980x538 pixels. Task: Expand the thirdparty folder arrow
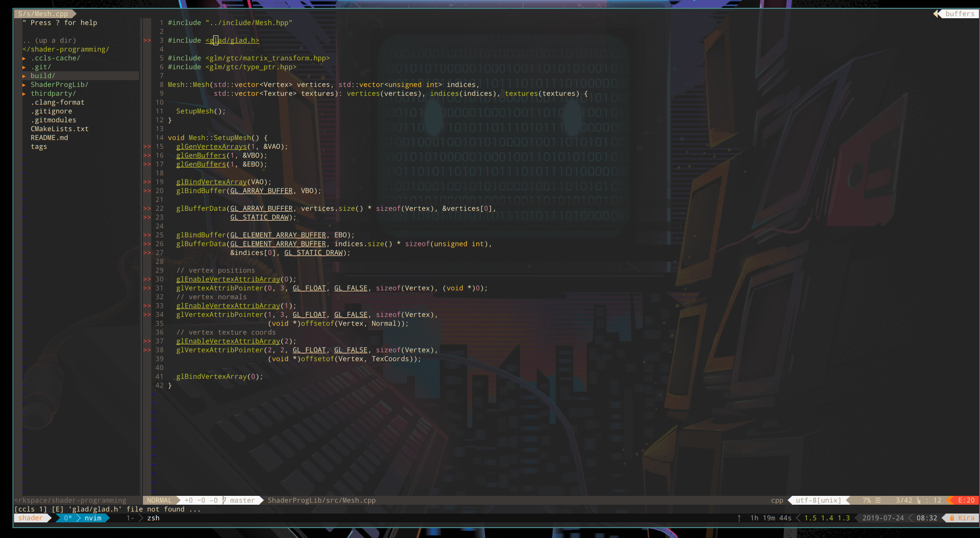[24, 94]
